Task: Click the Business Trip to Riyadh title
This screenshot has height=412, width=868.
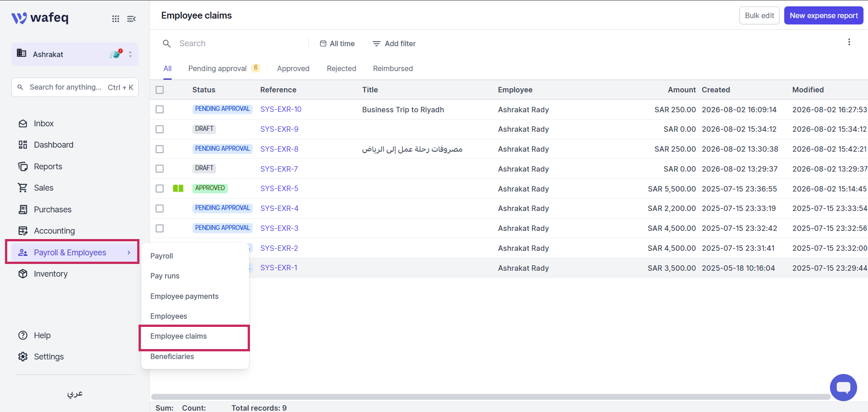Action: point(403,110)
